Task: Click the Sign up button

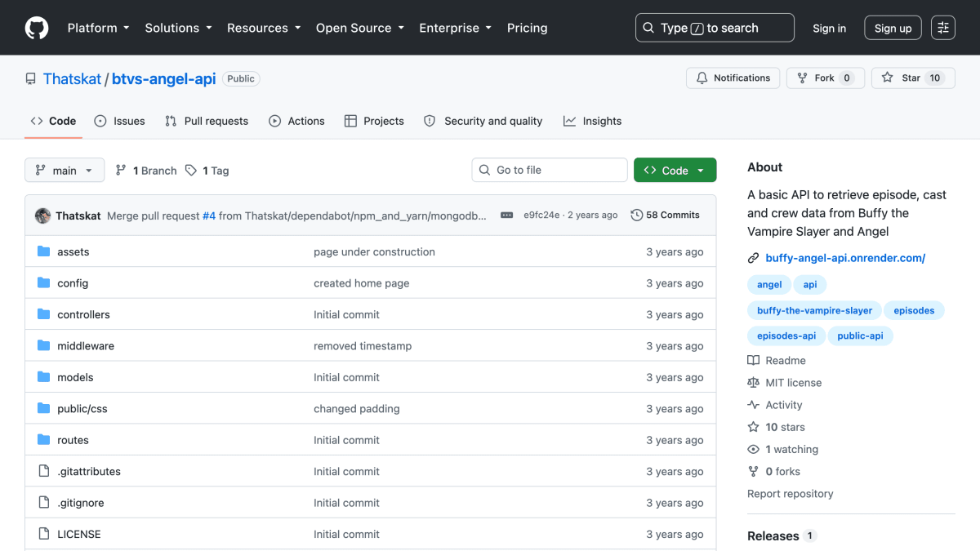Action: [893, 28]
